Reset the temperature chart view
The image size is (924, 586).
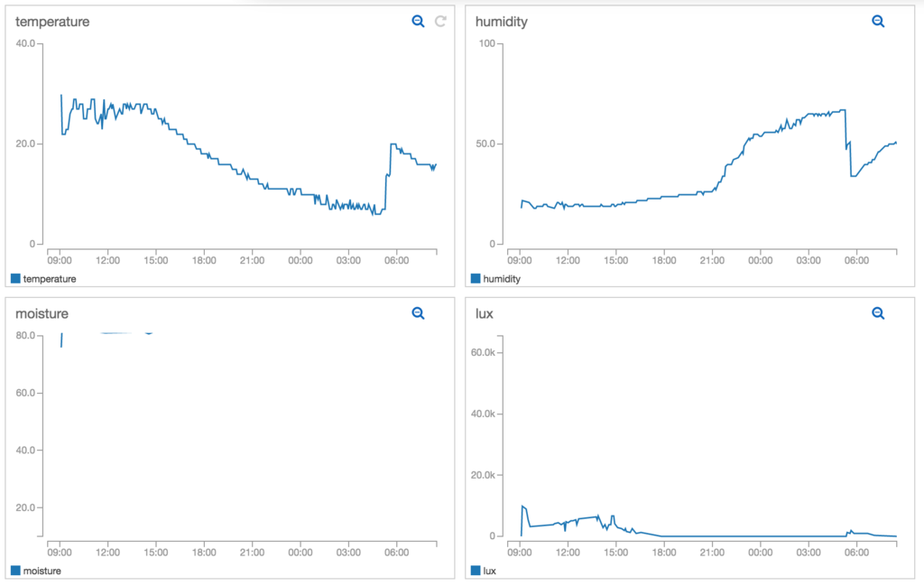440,22
